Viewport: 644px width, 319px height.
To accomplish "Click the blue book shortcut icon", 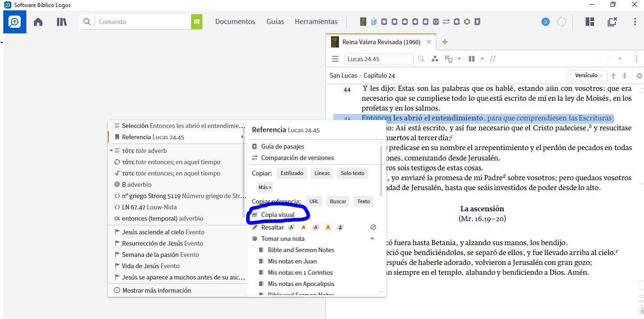I will pos(374,22).
